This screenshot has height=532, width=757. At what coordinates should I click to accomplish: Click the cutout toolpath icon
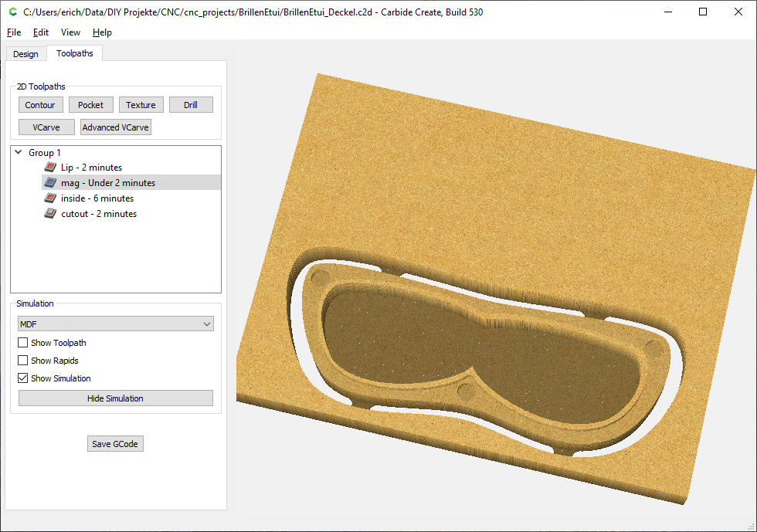(x=49, y=214)
